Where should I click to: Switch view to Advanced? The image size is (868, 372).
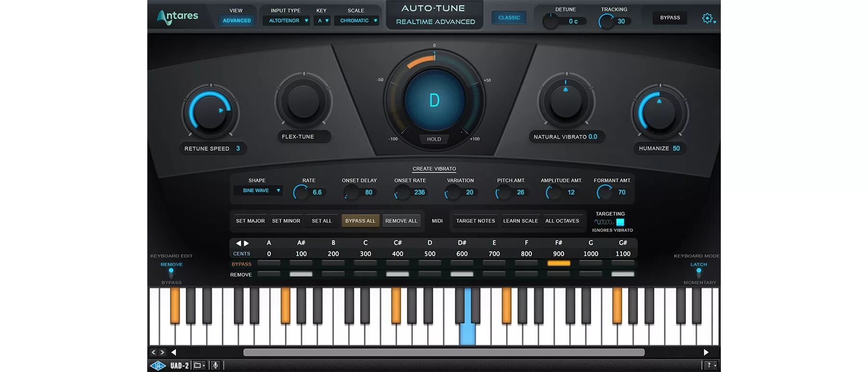[x=237, y=21]
